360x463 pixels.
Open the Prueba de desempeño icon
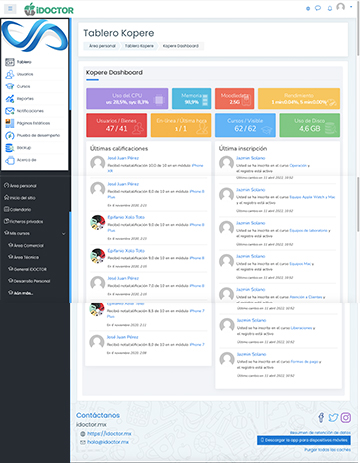click(10, 135)
